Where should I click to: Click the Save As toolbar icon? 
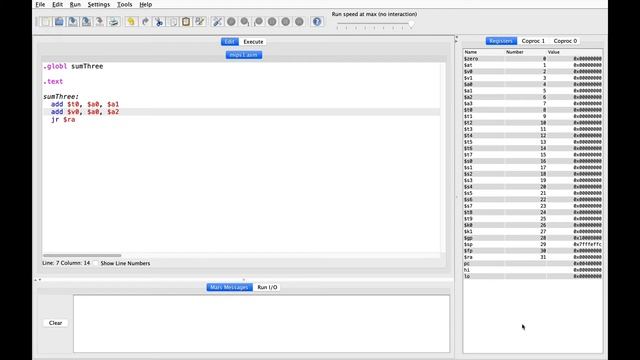point(86,22)
